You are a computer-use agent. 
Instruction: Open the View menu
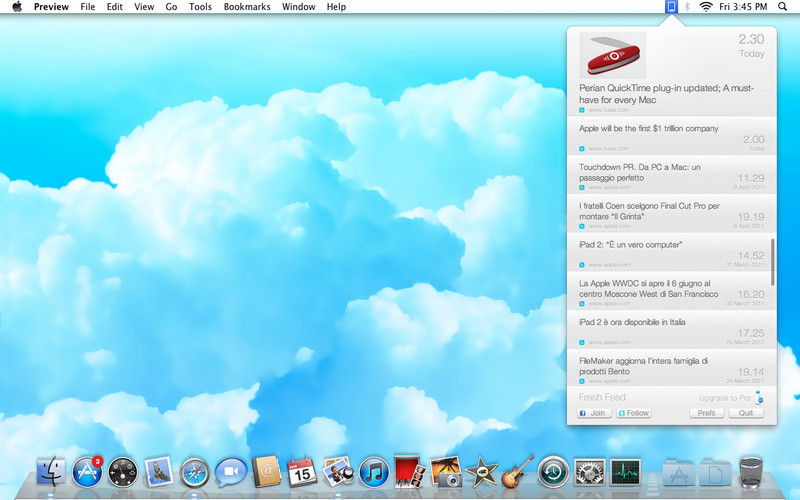click(144, 7)
